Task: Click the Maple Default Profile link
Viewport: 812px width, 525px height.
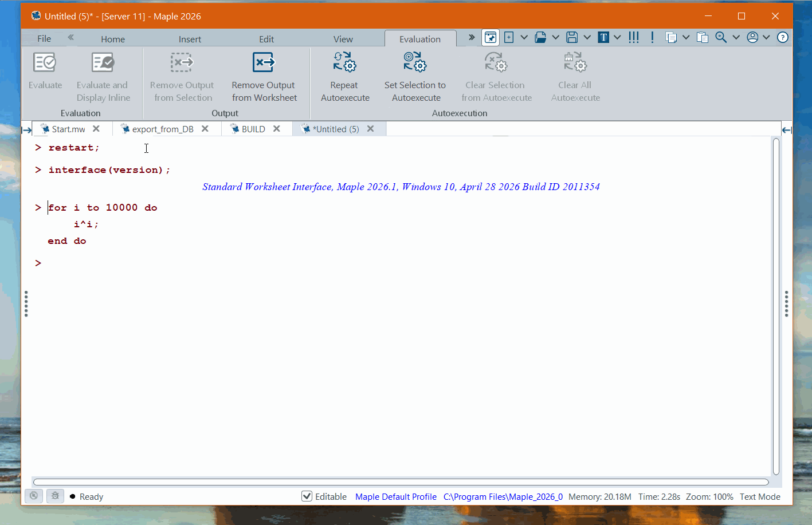Action: [x=396, y=497]
